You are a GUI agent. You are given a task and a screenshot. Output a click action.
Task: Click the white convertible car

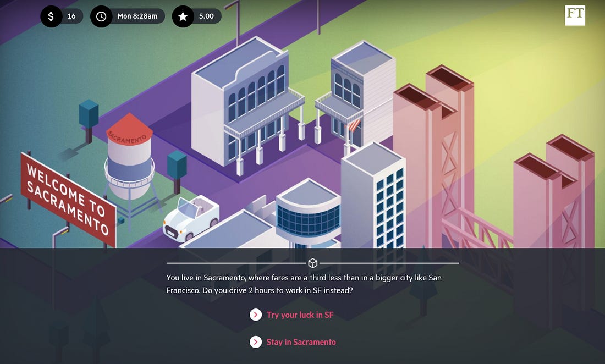(191, 218)
